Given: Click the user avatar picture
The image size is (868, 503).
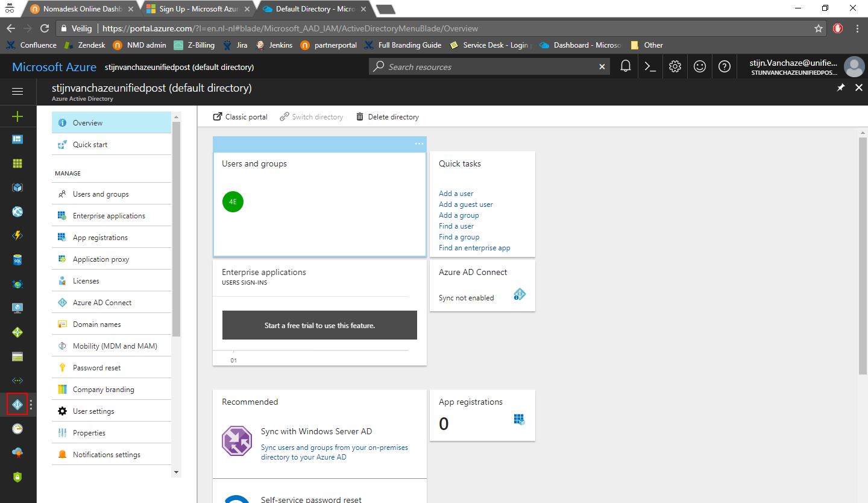Looking at the screenshot, I should (x=854, y=67).
